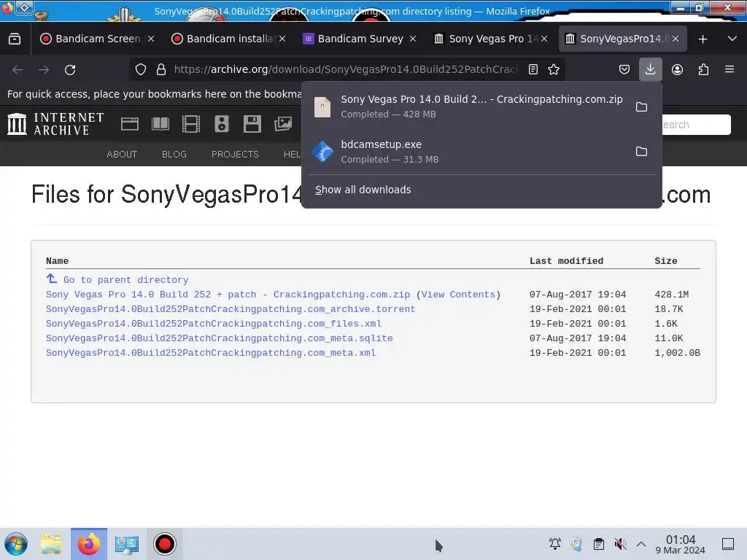Open the _meta.sqlite file link
Screen dimensions: 747x560
(219, 338)
